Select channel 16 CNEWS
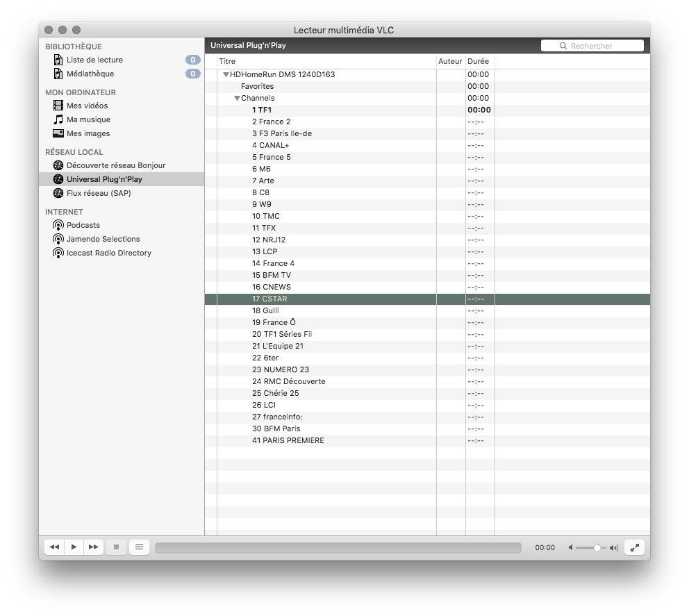 (x=427, y=288)
